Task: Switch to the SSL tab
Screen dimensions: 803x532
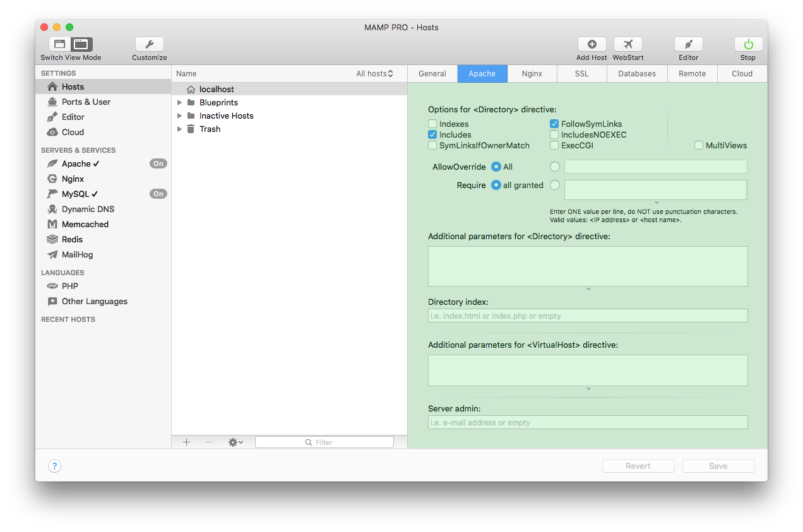Action: click(581, 73)
